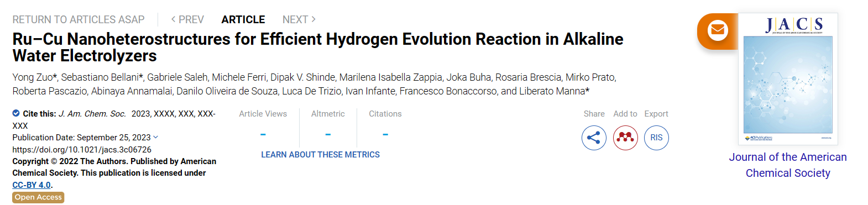The image size is (868, 205).
Task: Click the blue verified checkmark by Cite this
Action: point(16,113)
